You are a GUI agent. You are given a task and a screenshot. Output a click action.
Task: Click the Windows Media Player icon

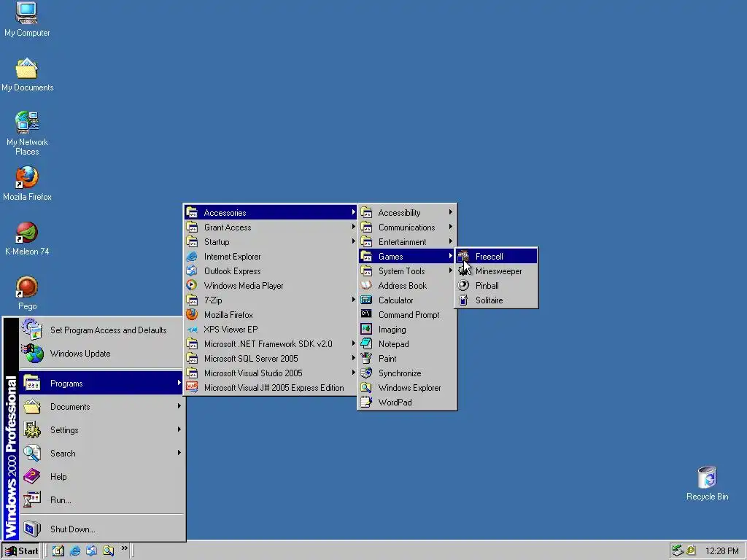click(192, 285)
